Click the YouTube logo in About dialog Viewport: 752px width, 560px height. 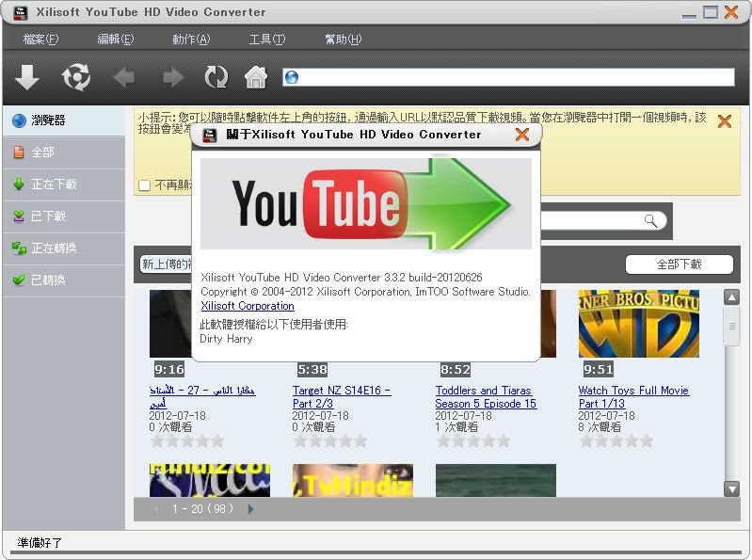[x=366, y=204]
